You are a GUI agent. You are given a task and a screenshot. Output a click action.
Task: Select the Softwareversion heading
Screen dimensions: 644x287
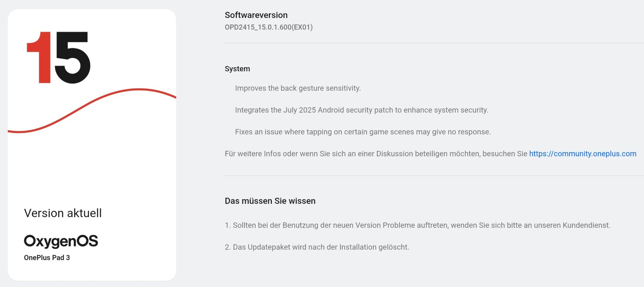256,15
